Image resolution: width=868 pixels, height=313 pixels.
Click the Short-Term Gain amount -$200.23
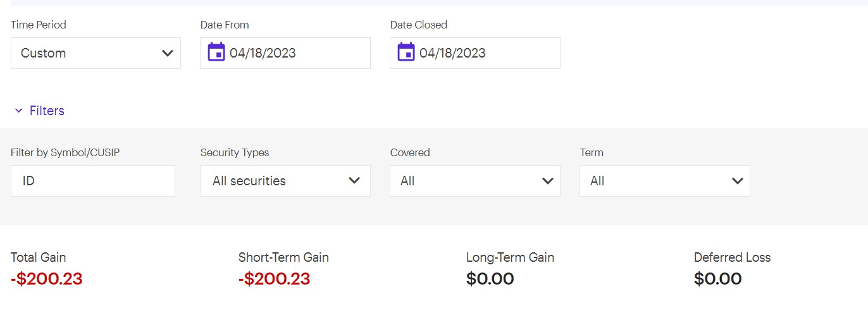(274, 279)
